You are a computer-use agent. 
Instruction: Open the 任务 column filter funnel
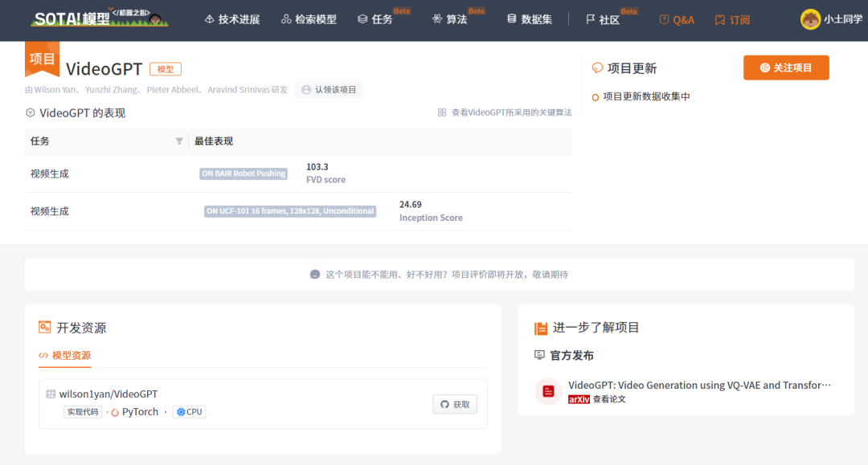[178, 141]
